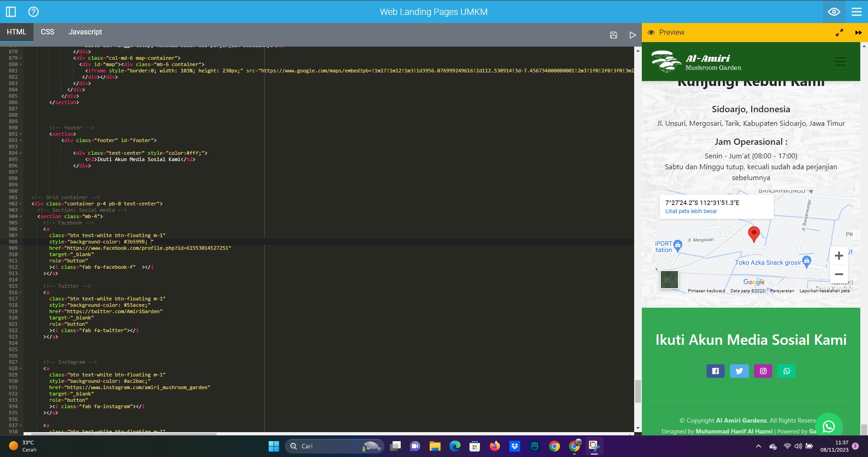Image resolution: width=868 pixels, height=457 pixels.
Task: Collapse code fold arrow at line 902
Action: point(21,204)
